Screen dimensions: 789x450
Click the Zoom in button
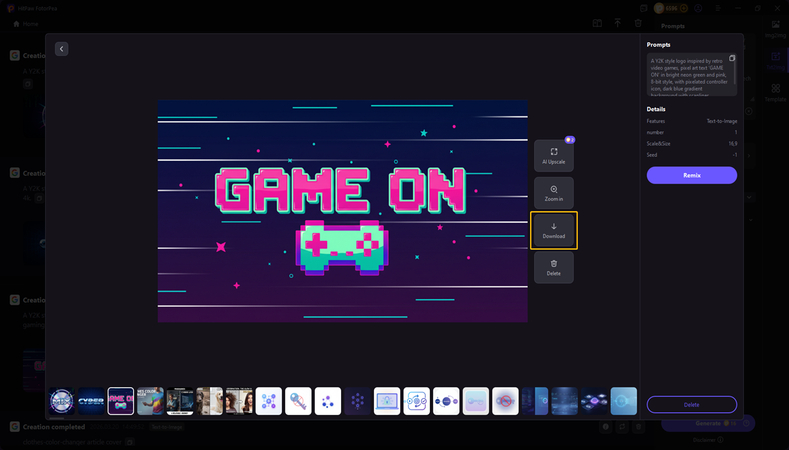(553, 193)
